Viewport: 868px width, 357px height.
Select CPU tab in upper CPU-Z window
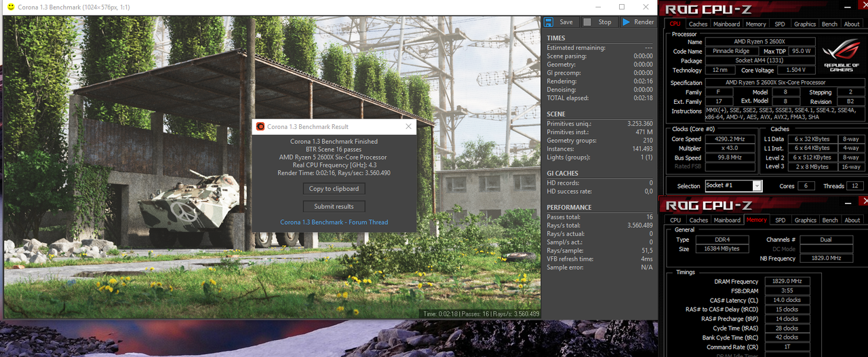pos(675,24)
